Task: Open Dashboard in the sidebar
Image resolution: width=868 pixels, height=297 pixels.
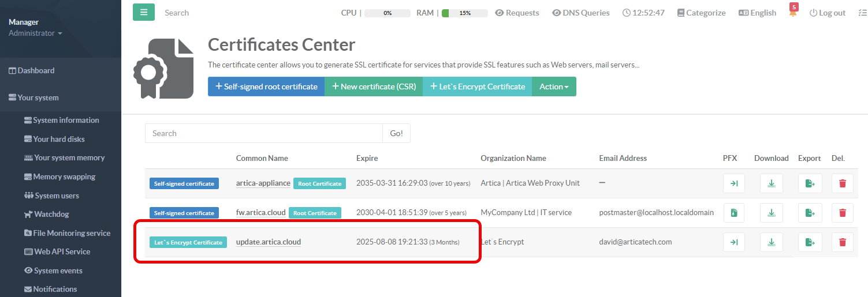Action: pyautogui.click(x=35, y=70)
